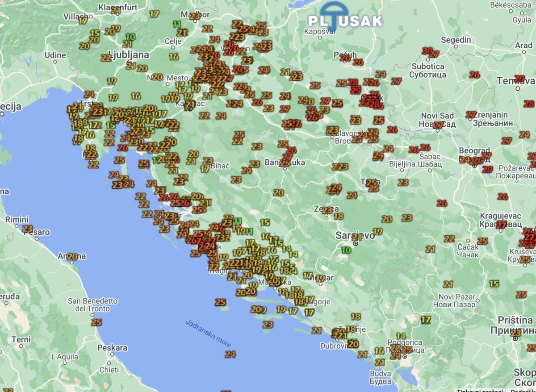Select the 17 marker by Villach
The image size is (536, 392).
click(83, 20)
